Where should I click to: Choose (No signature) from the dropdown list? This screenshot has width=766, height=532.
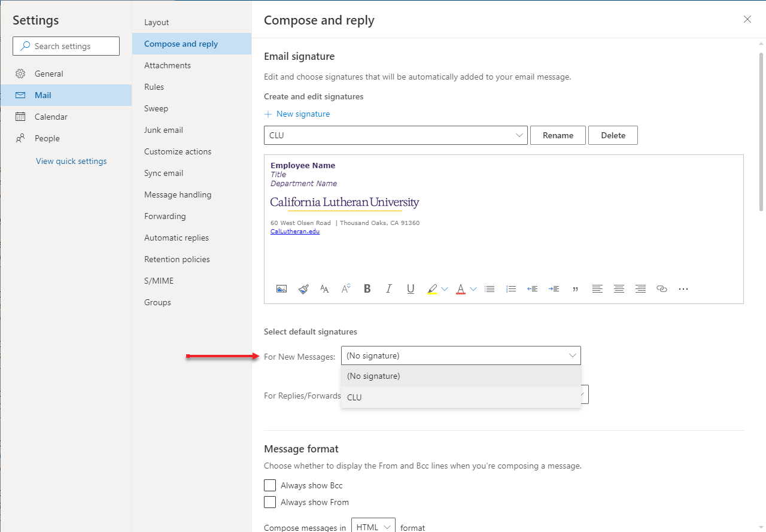(461, 376)
